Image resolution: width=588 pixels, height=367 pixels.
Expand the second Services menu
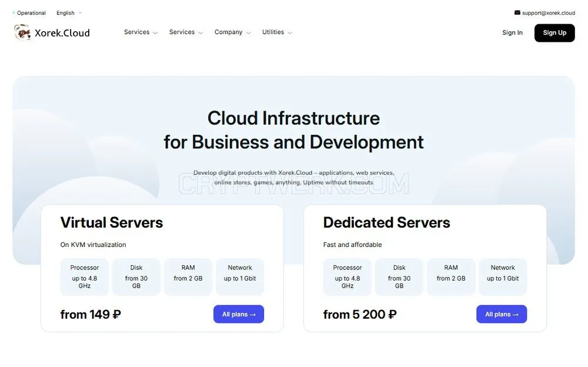pyautogui.click(x=186, y=32)
